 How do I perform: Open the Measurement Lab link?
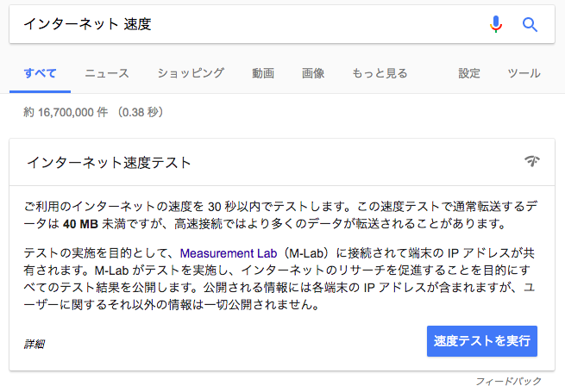pos(229,253)
